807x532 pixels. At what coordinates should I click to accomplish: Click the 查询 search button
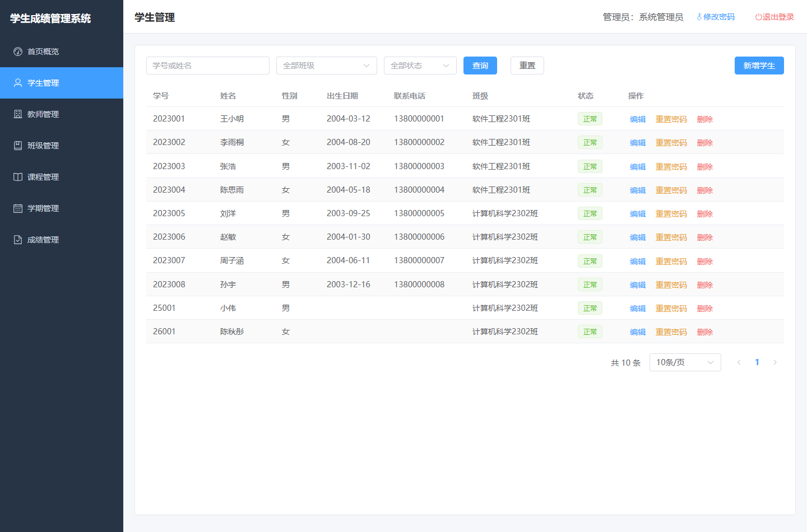pyautogui.click(x=480, y=66)
